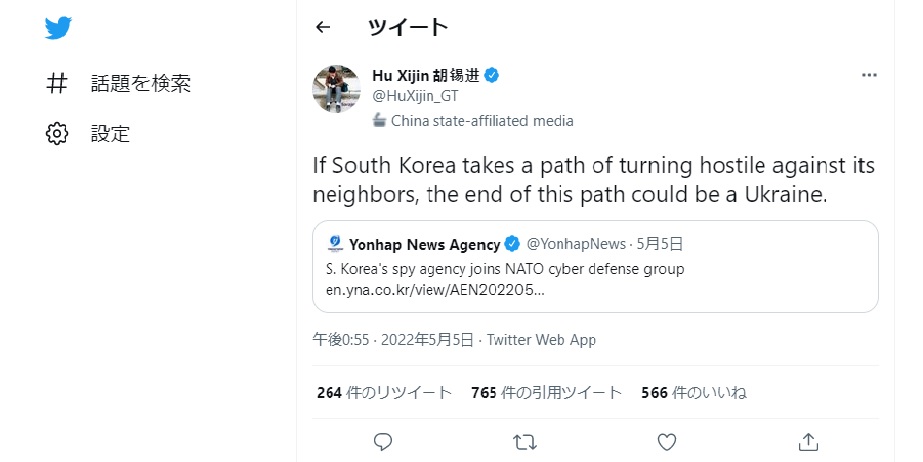Click the settings gear icon

[x=57, y=133]
